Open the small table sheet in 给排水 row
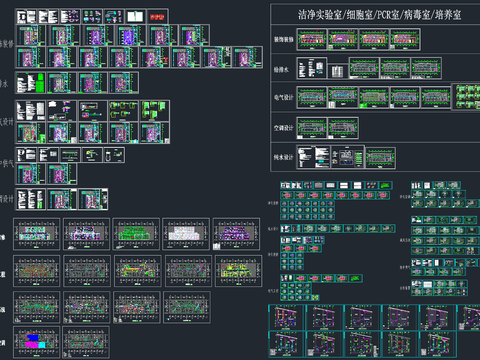Screen dimensions: 480x360 [x=338, y=71]
